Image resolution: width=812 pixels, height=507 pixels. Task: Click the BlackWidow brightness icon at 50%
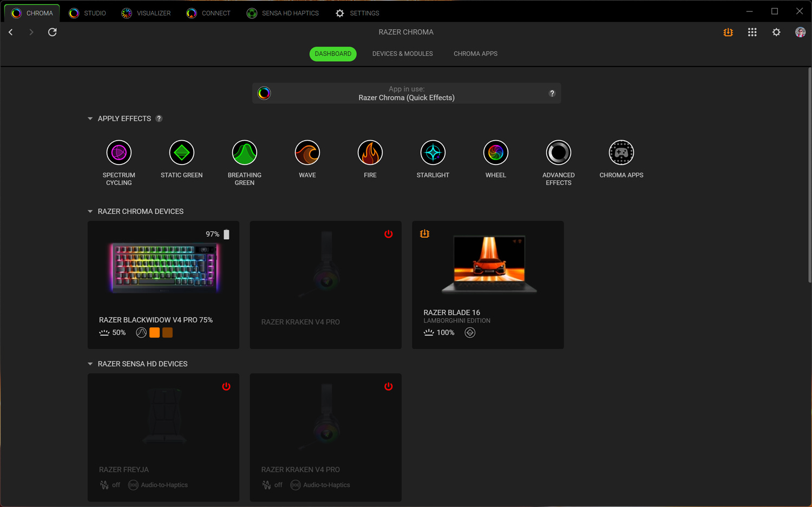click(104, 332)
